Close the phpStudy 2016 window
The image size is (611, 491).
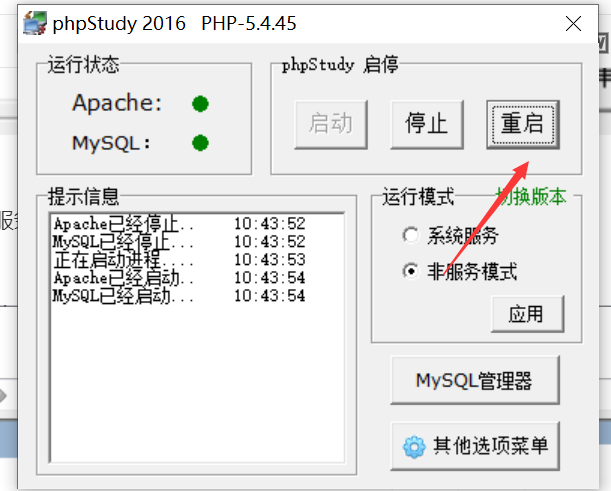(573, 24)
